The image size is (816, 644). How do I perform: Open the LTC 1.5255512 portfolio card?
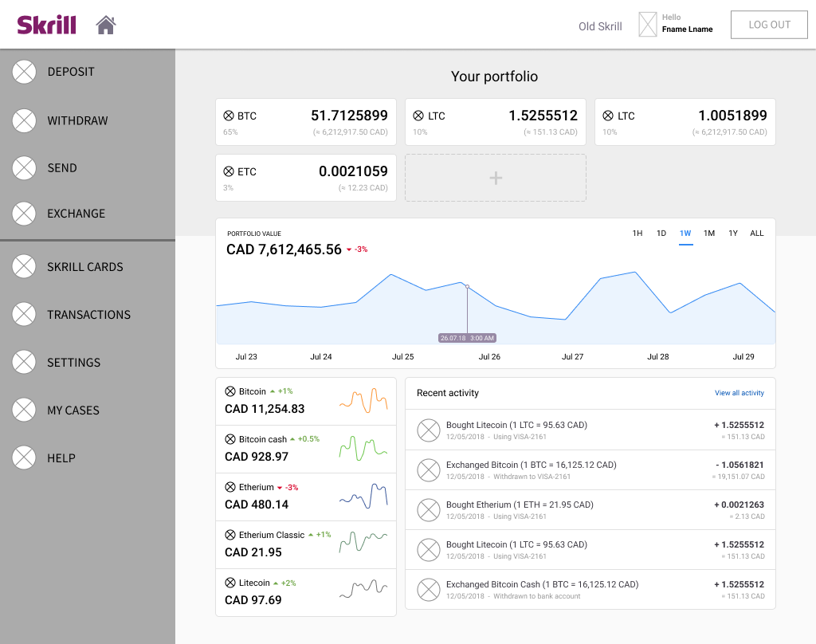(496, 122)
